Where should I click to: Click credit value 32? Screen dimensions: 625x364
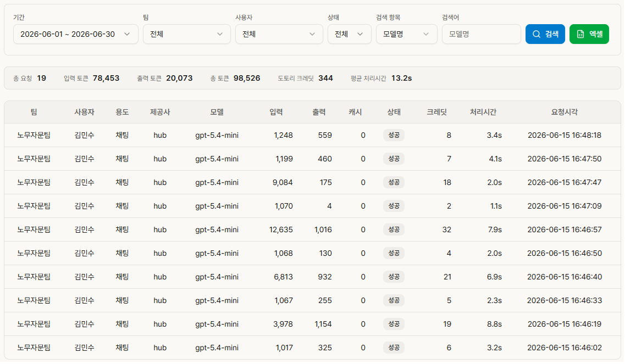447,230
